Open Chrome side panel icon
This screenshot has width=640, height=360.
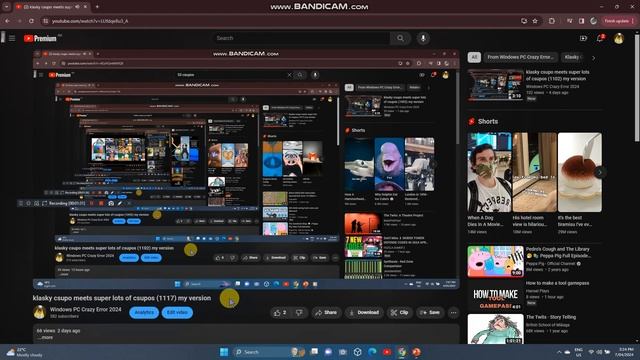coord(582,21)
